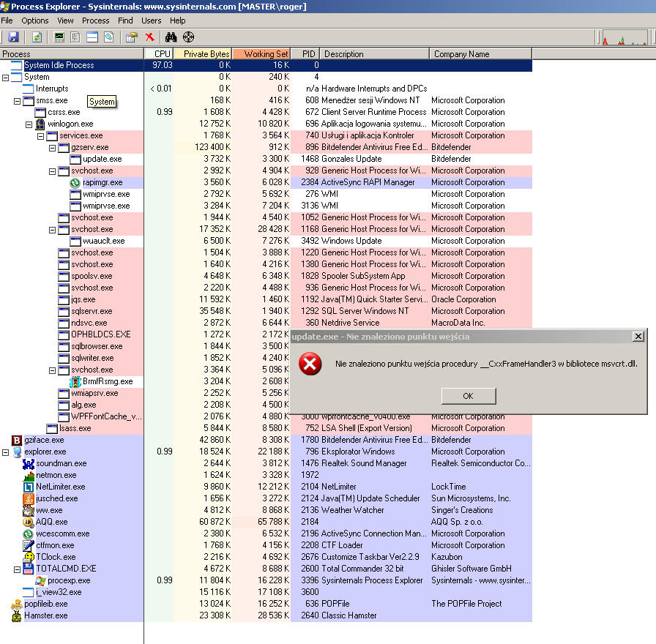Collapse svchost.exe node above rapimgr.exe

pos(52,171)
